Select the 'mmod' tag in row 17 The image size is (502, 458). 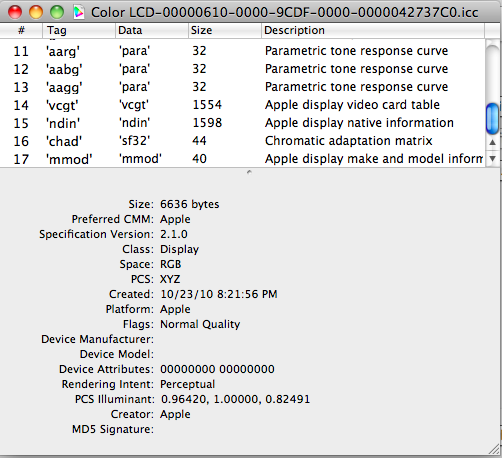(69, 159)
